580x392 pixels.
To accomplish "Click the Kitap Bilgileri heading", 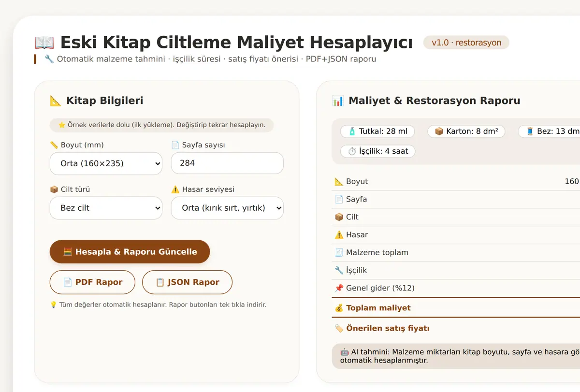I will (105, 101).
